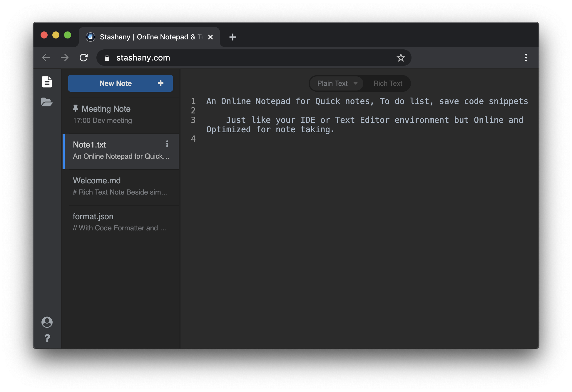Screen dimensions: 572x392
Task: Open the Welcome.md note
Action: coord(121,186)
